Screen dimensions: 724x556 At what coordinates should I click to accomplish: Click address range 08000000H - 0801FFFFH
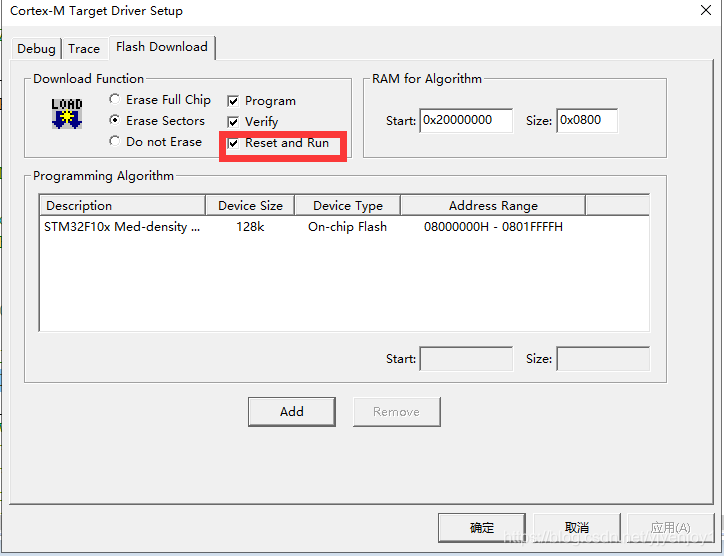(493, 227)
